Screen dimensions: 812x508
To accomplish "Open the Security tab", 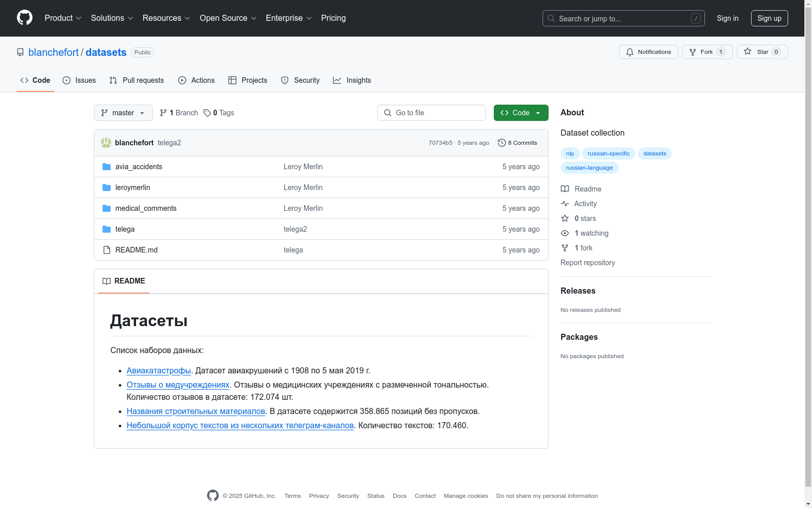I will pyautogui.click(x=300, y=80).
